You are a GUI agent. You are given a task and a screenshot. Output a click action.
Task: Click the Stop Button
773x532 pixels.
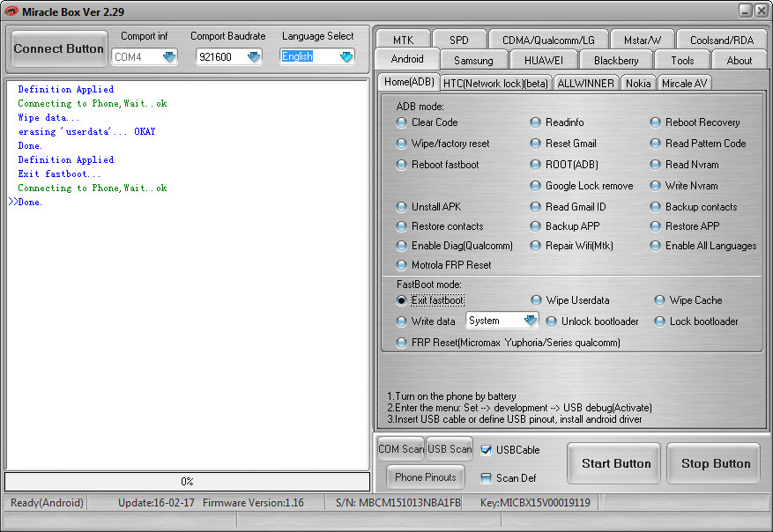(713, 463)
